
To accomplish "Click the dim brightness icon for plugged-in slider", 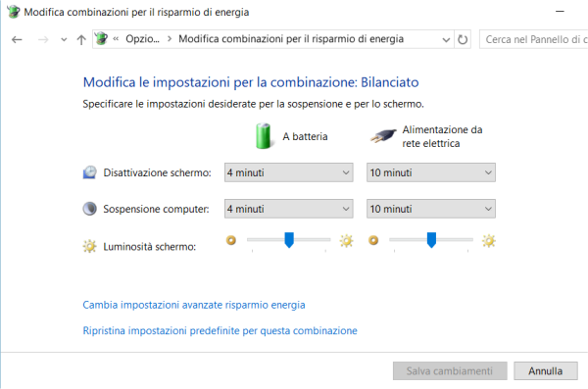I will tap(373, 240).
